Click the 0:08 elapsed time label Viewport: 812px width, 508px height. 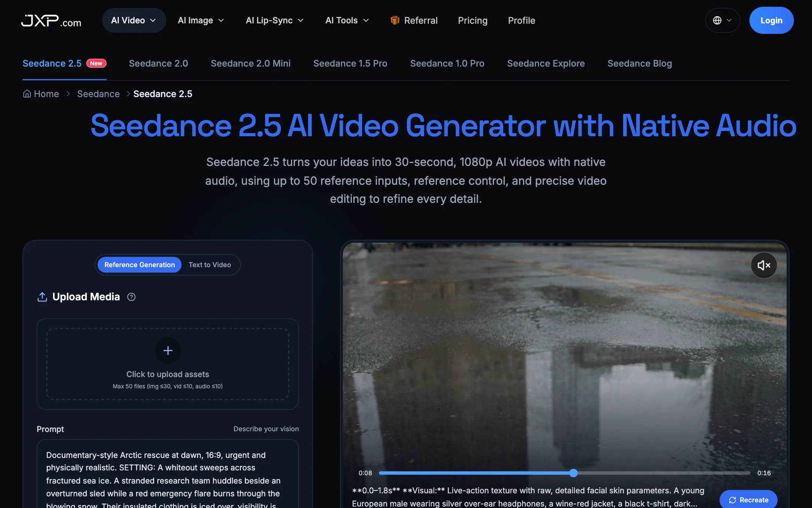click(365, 473)
